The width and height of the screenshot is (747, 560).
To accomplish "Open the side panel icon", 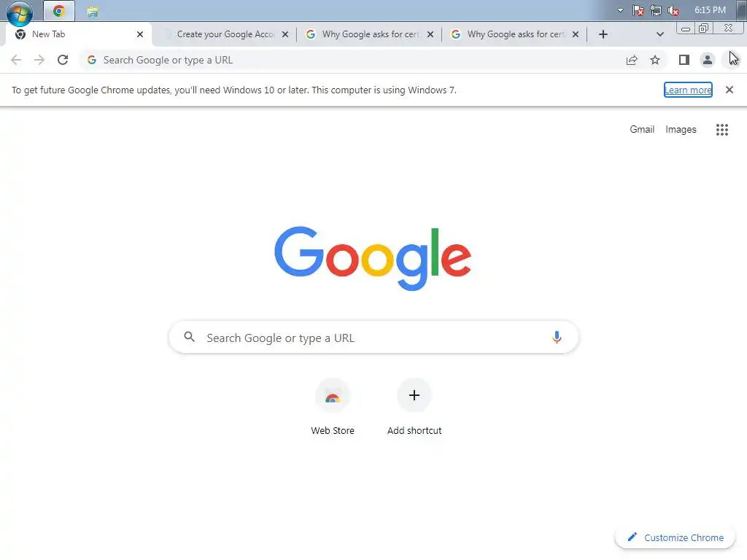I will pos(684,60).
